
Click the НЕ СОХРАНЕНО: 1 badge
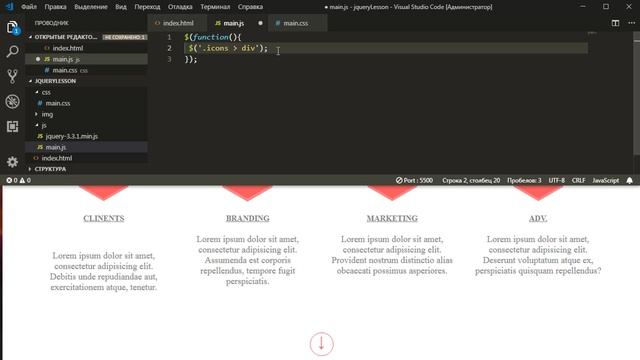(124, 37)
